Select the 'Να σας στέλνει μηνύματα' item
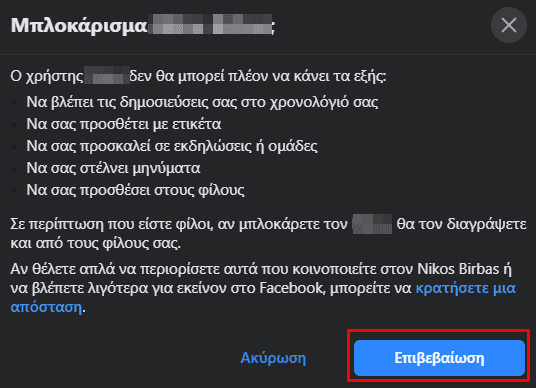 click(x=113, y=168)
